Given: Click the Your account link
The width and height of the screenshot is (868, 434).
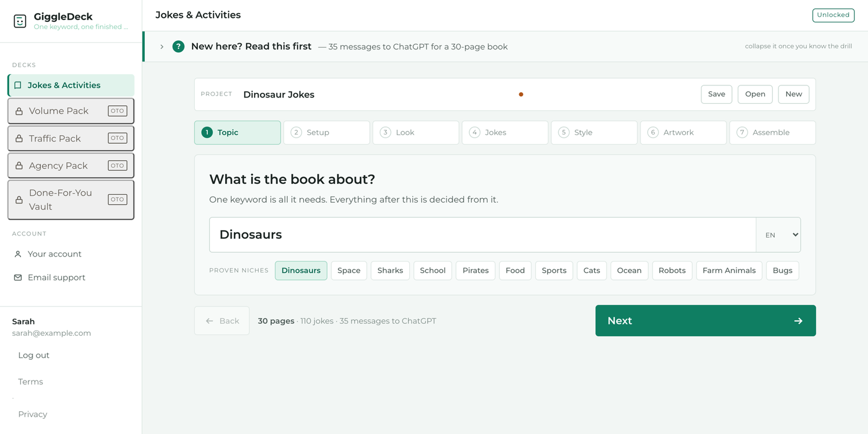Looking at the screenshot, I should [54, 254].
